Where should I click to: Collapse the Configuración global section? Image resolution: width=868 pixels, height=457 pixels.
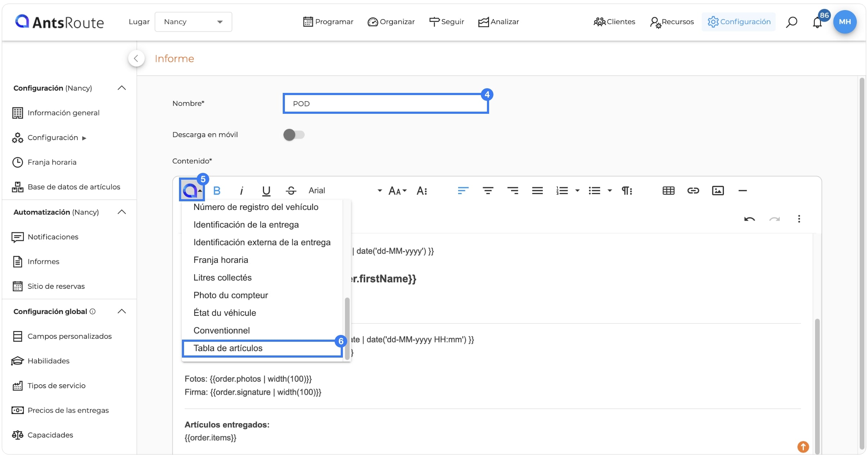122,312
